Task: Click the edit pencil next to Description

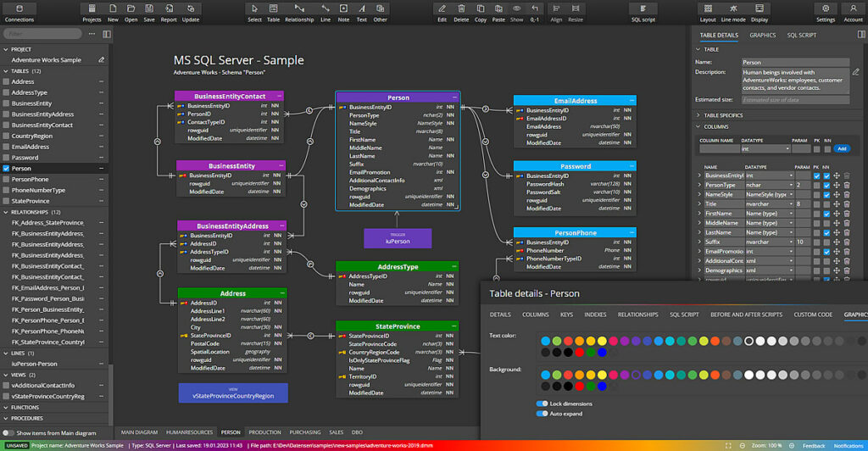Action: coord(856,72)
